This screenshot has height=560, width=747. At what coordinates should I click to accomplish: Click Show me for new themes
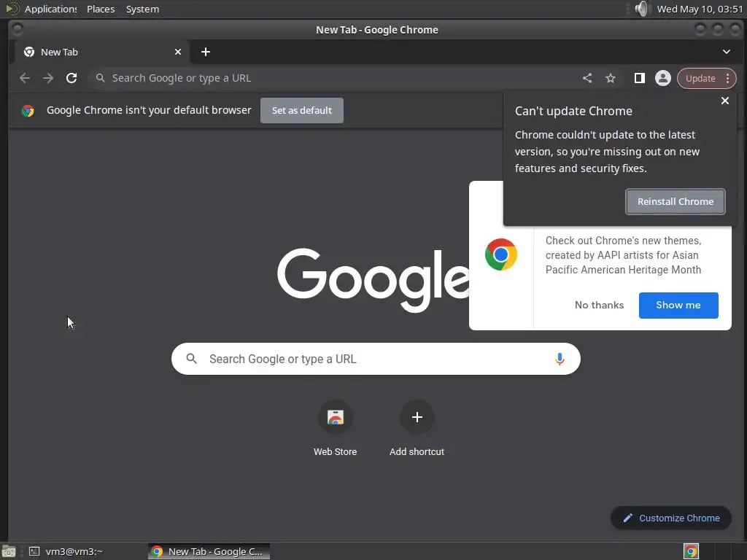pos(678,306)
